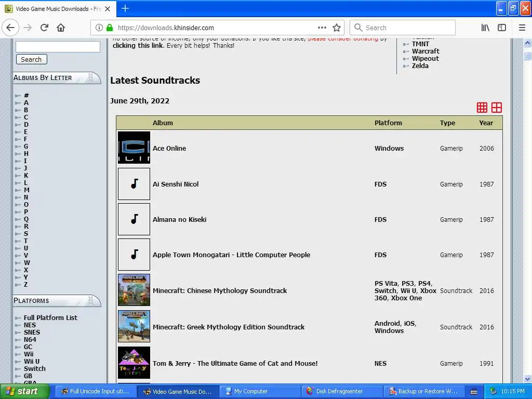
Task: Open the Ace Online album link
Action: pos(169,148)
